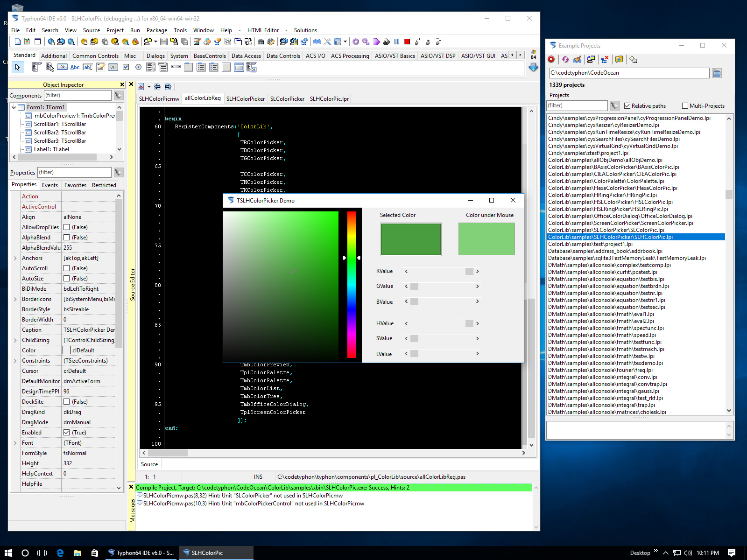Select the TToggleBox 'on' component icon

coord(113,67)
